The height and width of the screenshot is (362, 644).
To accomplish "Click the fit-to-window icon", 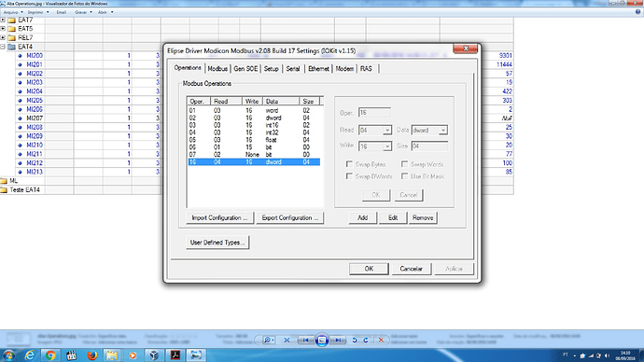I will coord(287,340).
